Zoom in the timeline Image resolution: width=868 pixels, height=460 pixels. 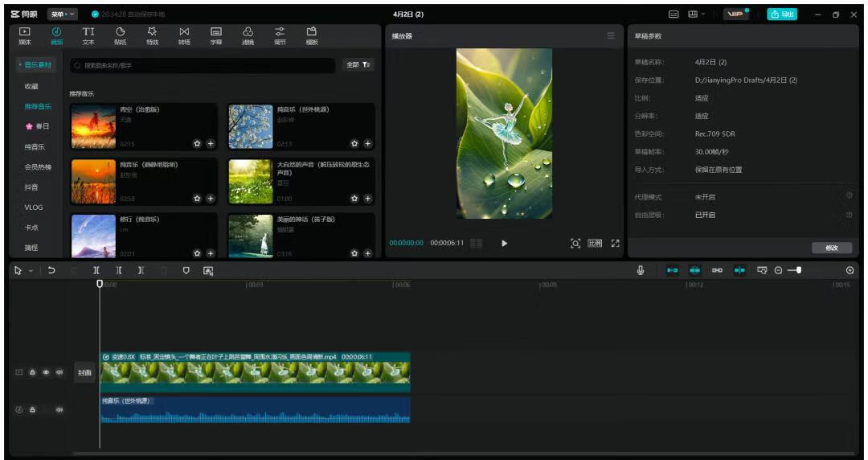tap(850, 270)
